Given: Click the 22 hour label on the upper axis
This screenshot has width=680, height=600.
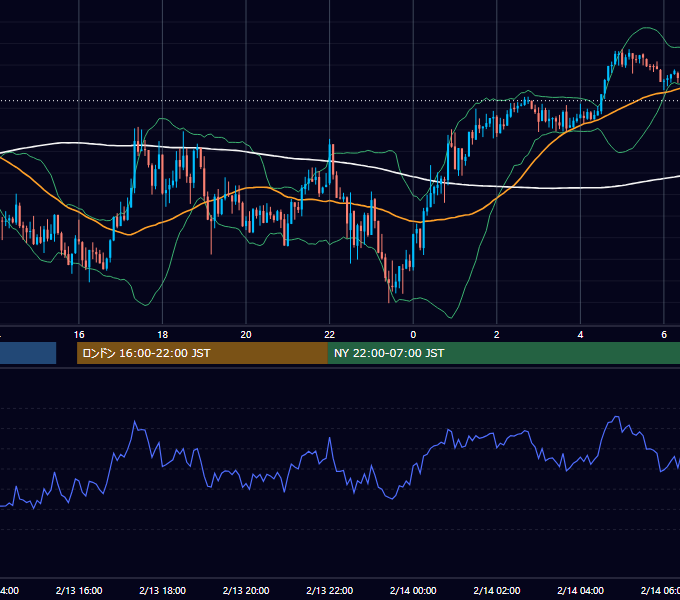Looking at the screenshot, I should (330, 335).
